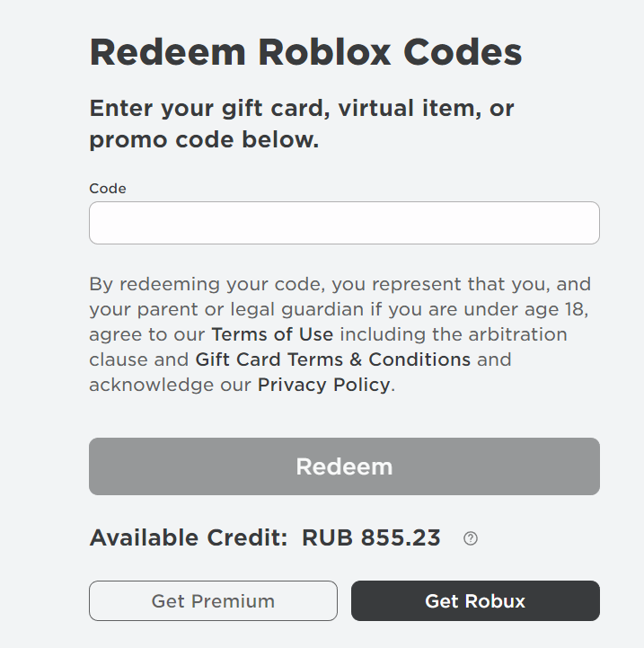644x648 pixels.
Task: Click the RUB 855.23 credit amount
Action: [x=371, y=538]
